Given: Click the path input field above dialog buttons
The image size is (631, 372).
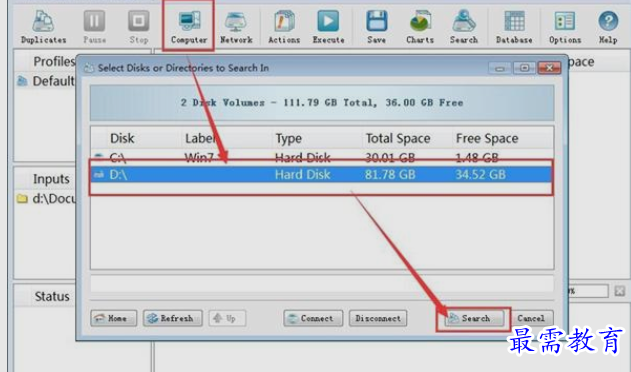Looking at the screenshot, I should point(322,284).
